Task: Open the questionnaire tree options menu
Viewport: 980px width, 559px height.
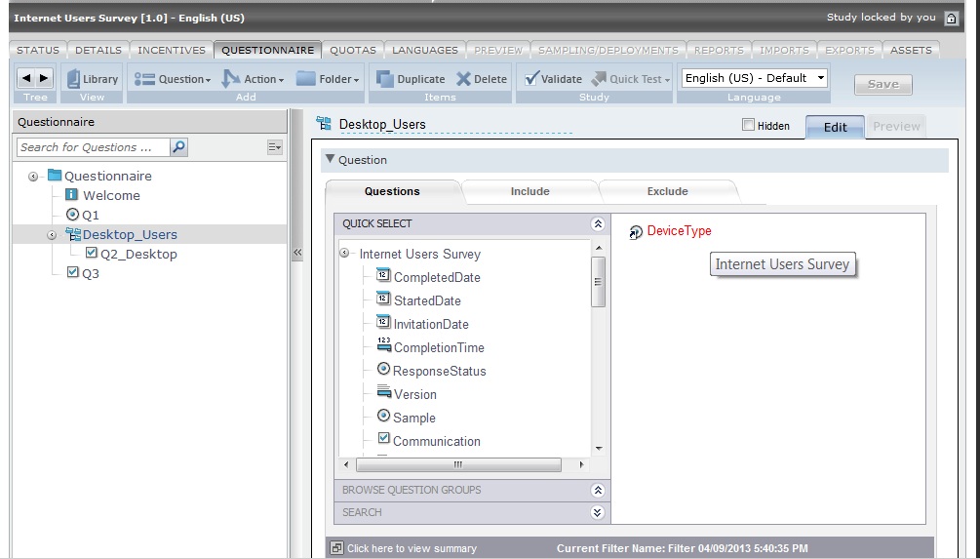Action: pos(275,147)
